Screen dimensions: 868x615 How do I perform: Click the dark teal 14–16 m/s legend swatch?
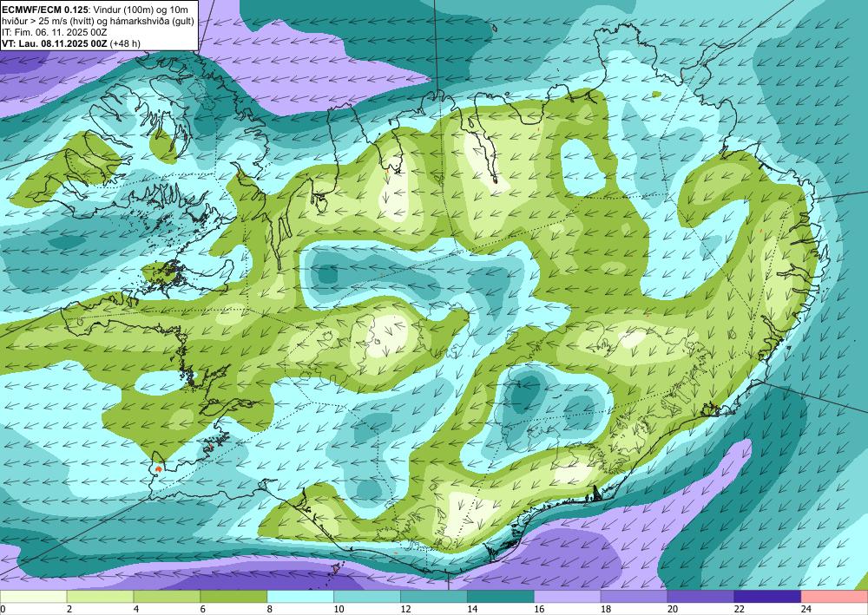(501, 597)
